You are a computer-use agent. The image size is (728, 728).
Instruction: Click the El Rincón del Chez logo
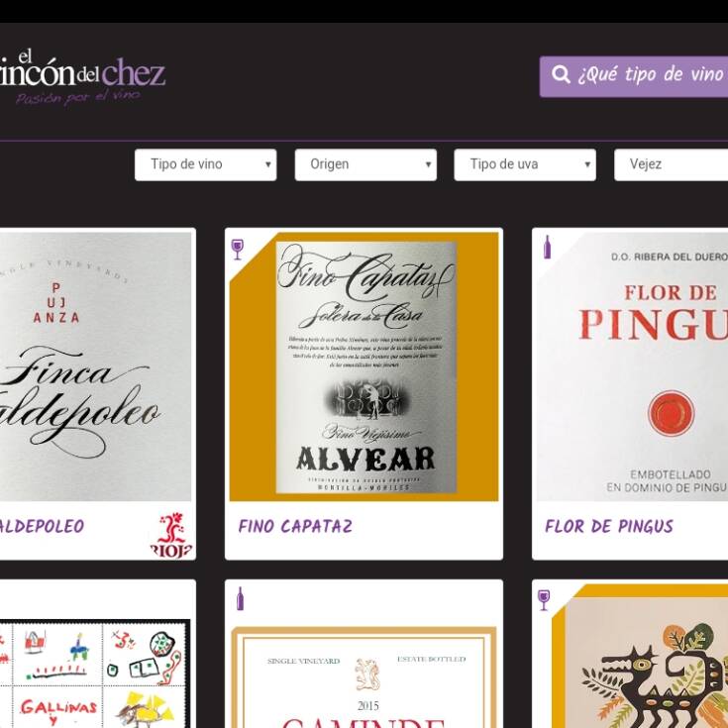point(81,77)
